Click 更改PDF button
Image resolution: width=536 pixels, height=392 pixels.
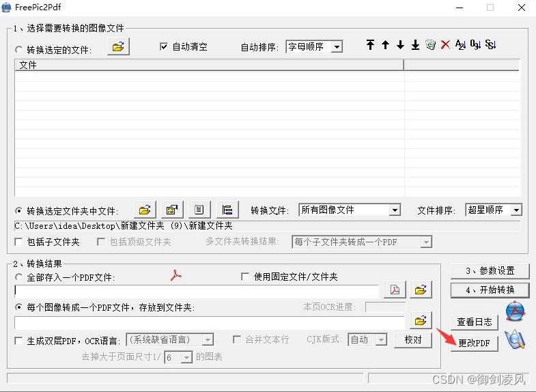[x=474, y=343]
